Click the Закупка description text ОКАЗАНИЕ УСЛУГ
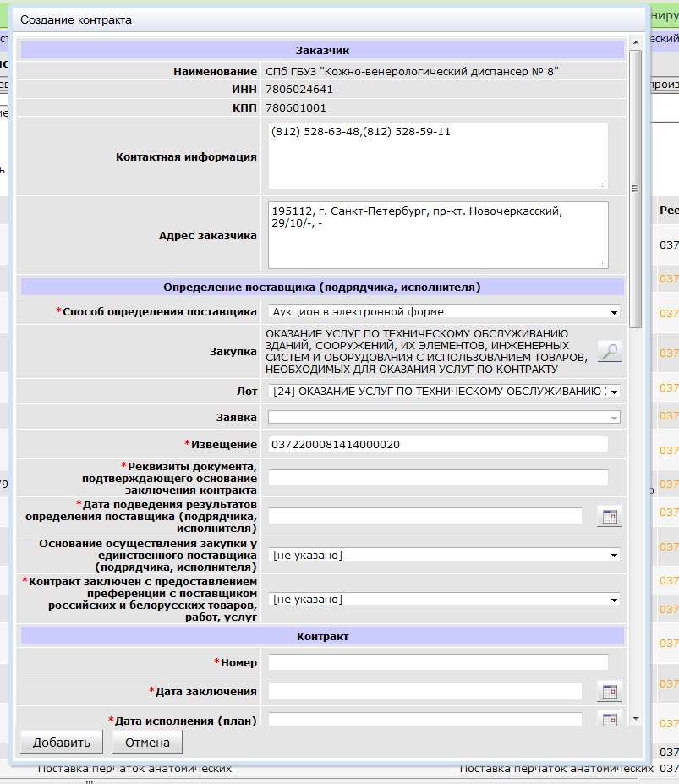The image size is (679, 784). pos(426,352)
